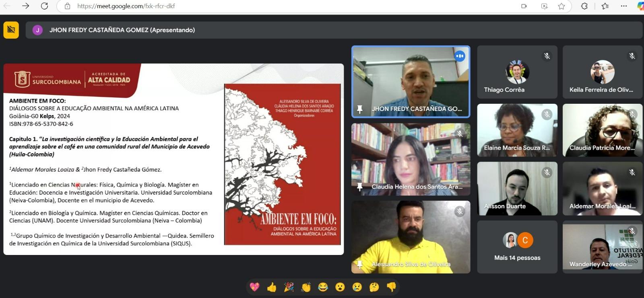Send the clapping hands reaction
The height and width of the screenshot is (298, 644).
pos(306,287)
